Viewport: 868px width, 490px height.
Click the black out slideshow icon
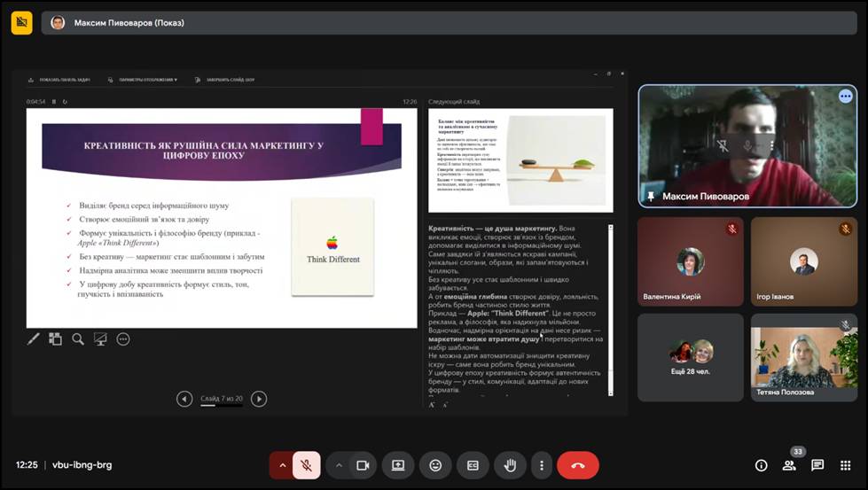[x=100, y=338]
